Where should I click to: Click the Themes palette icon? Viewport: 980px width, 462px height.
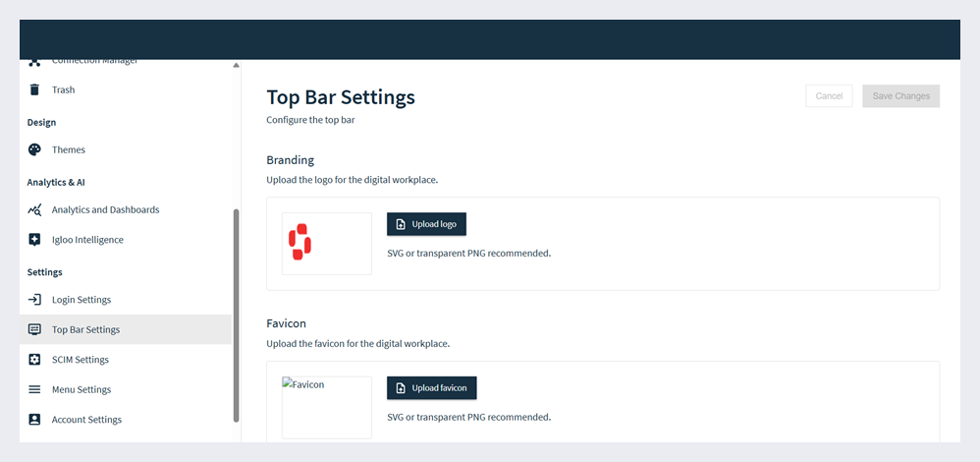(34, 149)
